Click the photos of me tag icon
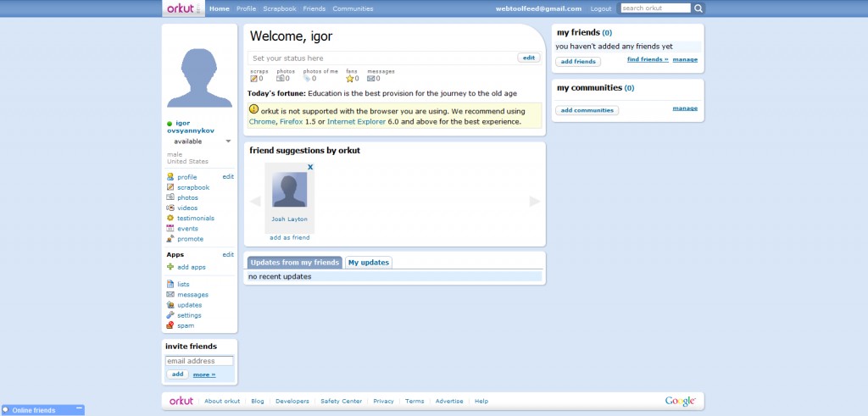This screenshot has height=416, width=868. point(307,79)
